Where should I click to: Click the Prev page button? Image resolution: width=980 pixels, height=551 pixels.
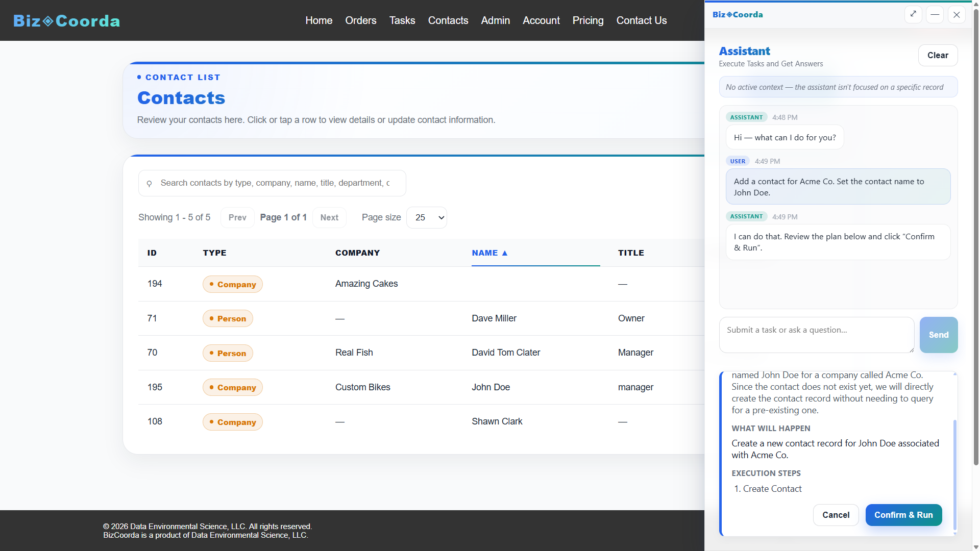coord(237,217)
